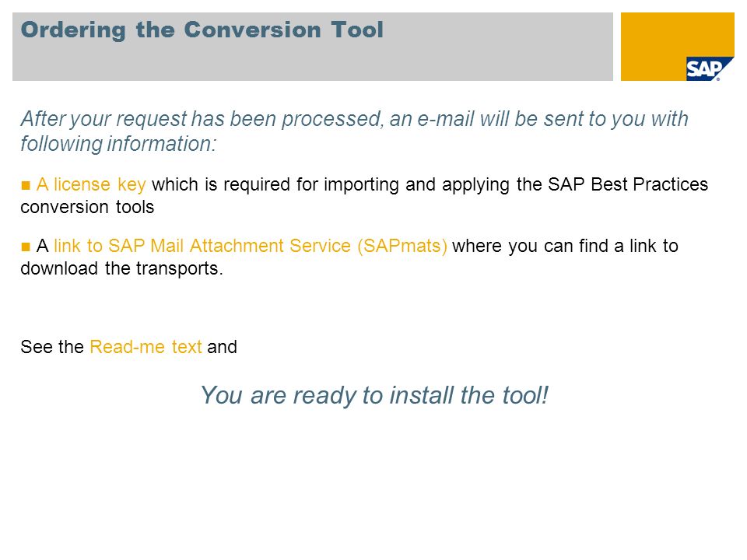The height and width of the screenshot is (560, 747).
Task: Open the 'A license key' link
Action: coord(91,184)
